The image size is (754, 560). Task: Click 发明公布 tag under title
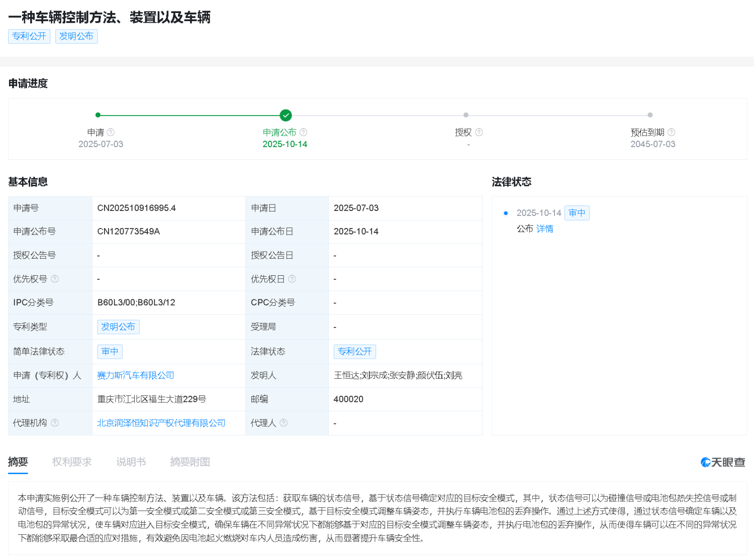(x=76, y=36)
